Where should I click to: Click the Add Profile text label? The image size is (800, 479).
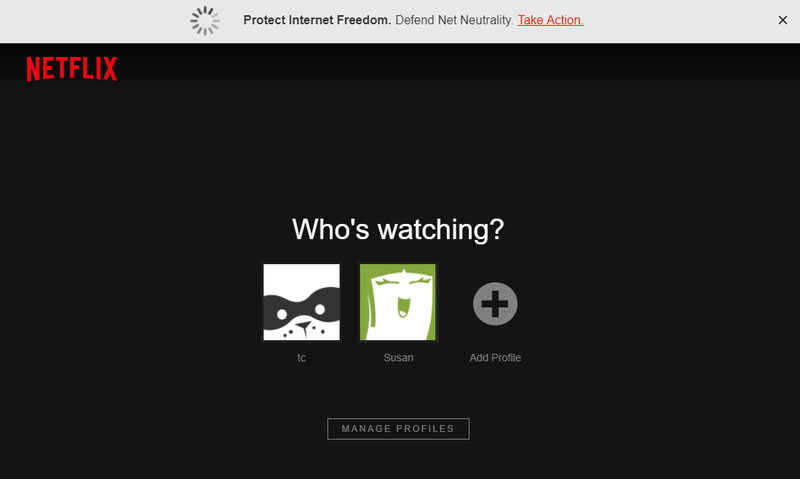[495, 358]
